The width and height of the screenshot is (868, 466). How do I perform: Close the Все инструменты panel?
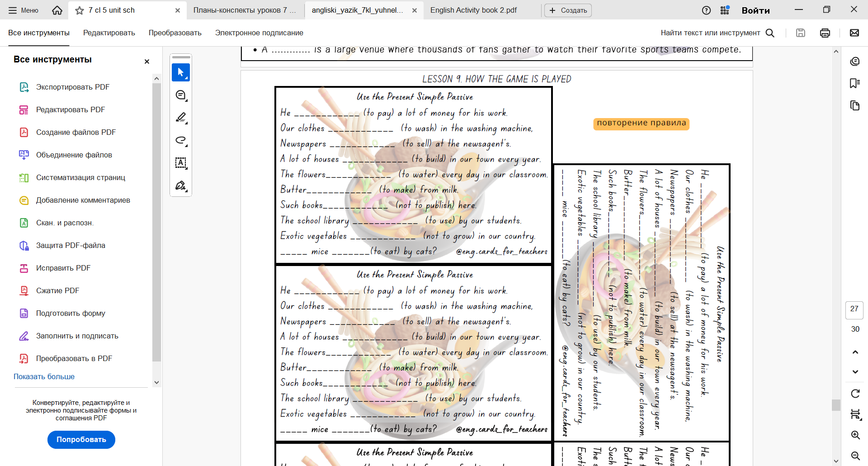[146, 62]
